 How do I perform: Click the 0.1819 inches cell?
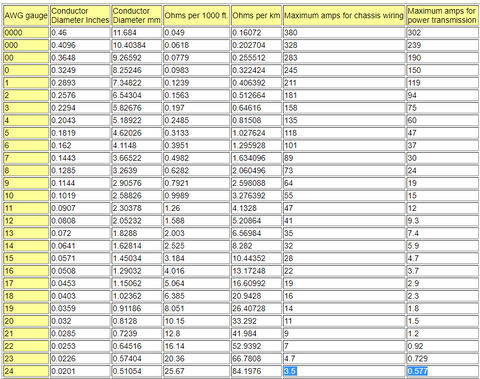click(x=80, y=133)
